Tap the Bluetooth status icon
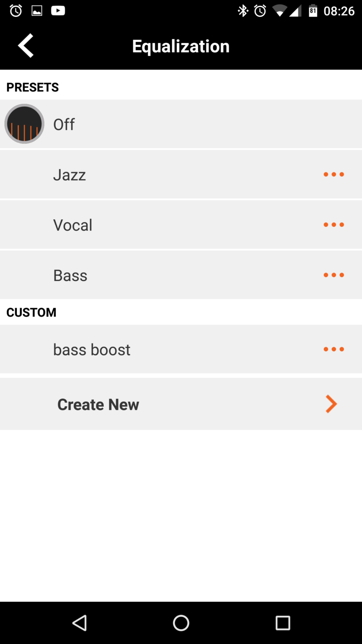This screenshot has height=644, width=362. point(243,11)
